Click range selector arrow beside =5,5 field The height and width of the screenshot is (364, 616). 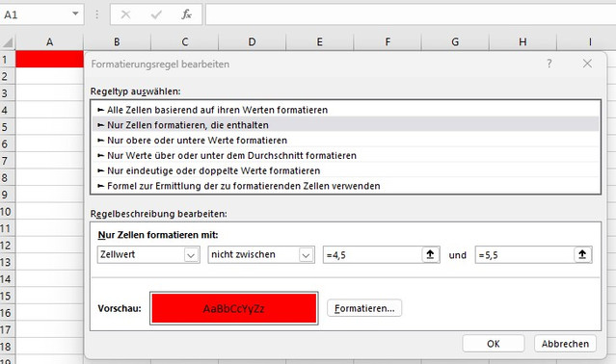[x=582, y=254]
